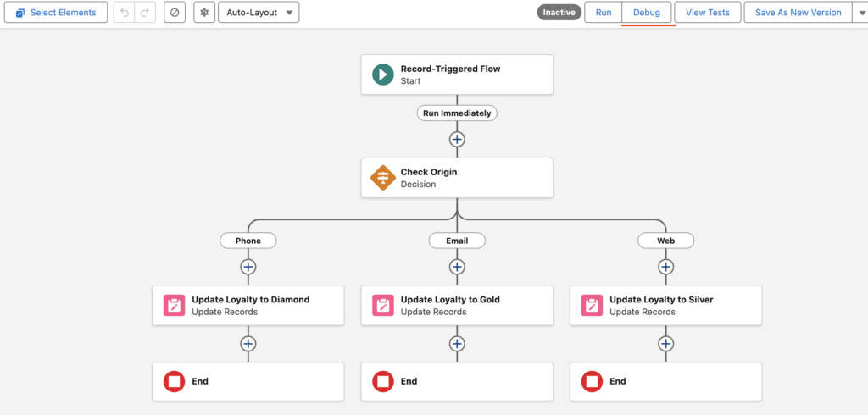Click Save As New Version
The height and width of the screenshot is (415, 868).
tap(798, 12)
